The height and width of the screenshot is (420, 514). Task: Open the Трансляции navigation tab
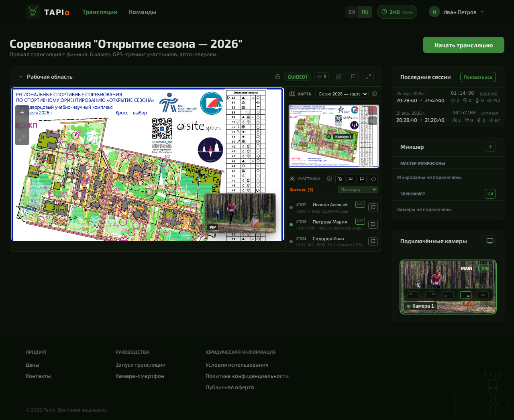[x=100, y=12]
